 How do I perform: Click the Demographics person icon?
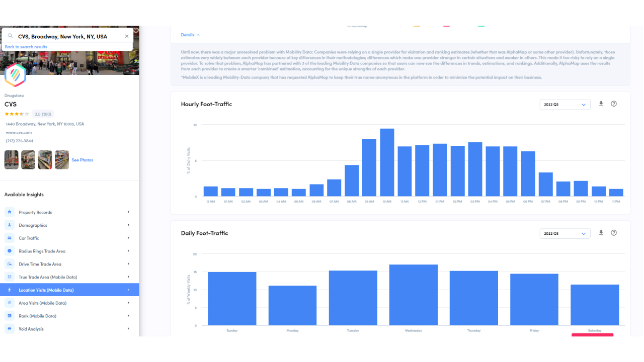click(x=10, y=225)
